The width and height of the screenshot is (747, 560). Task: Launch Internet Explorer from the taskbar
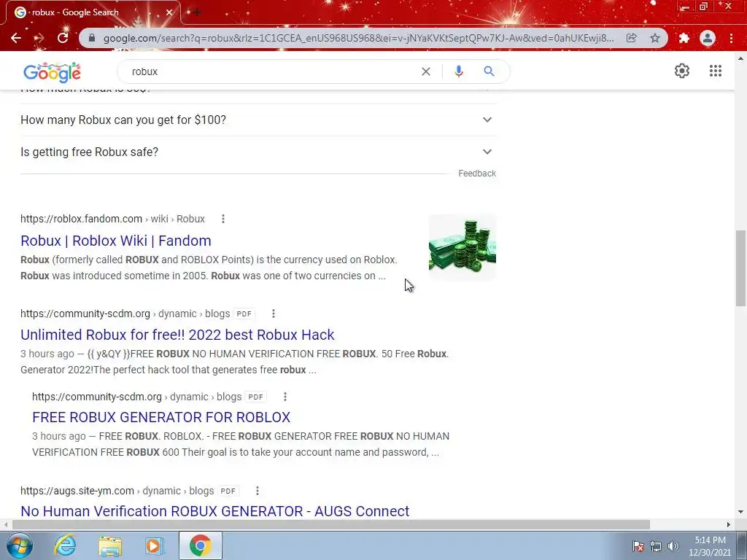coord(65,545)
